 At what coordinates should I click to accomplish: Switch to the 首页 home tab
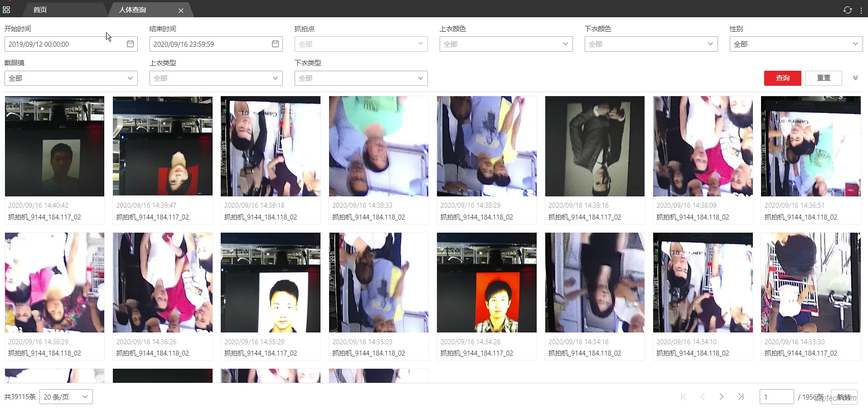(x=40, y=10)
